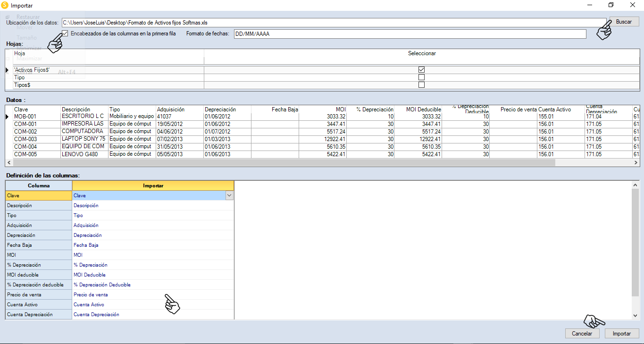This screenshot has height=344, width=644.
Task: Select the MOI Deducible import mapping cell
Action: (x=153, y=275)
